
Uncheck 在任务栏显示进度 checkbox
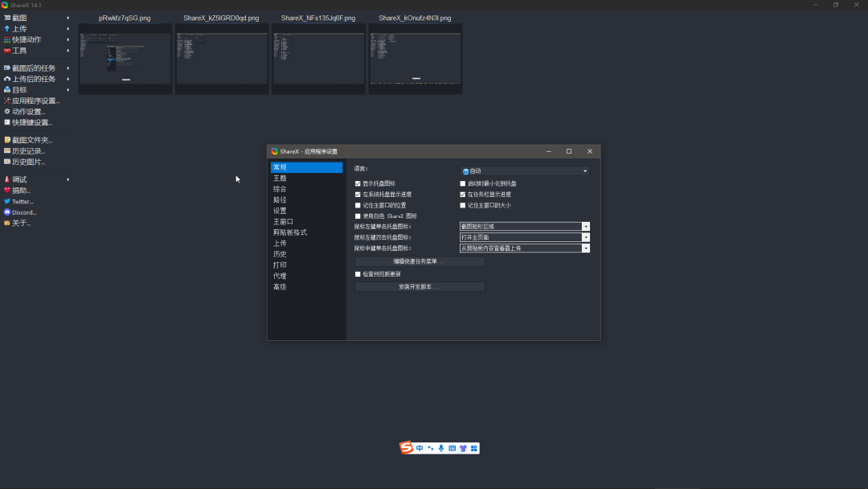point(463,195)
